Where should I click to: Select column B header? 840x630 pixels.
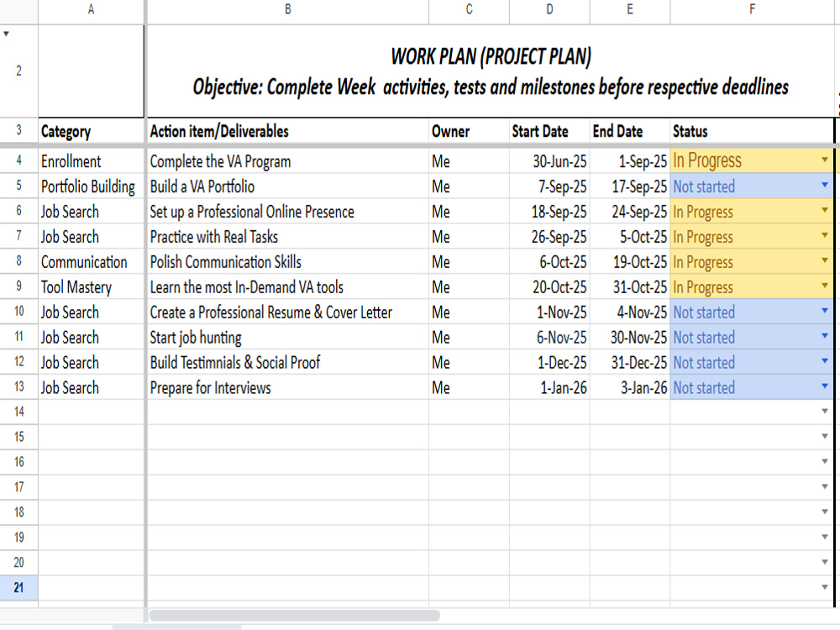click(x=287, y=9)
